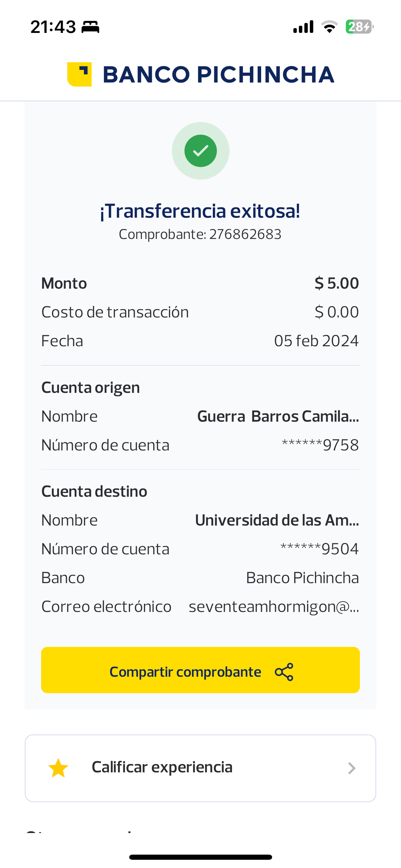The image size is (401, 868).
Task: Tap the green success checkmark icon
Action: (200, 151)
